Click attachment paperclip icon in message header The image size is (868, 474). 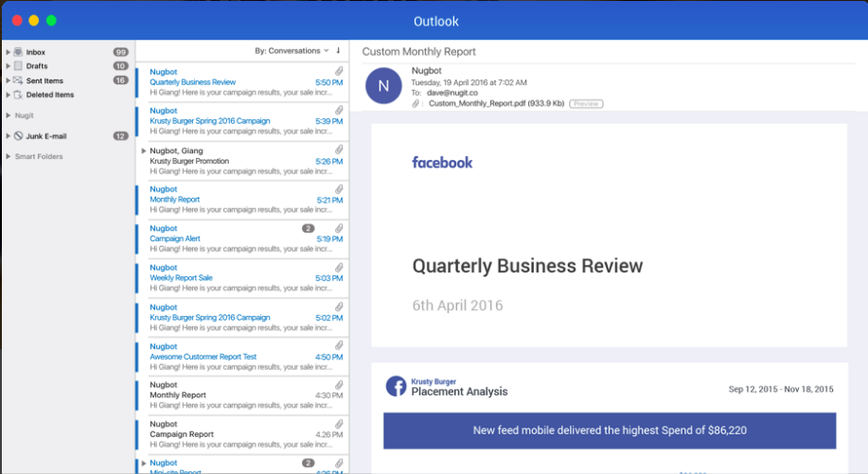coord(416,103)
